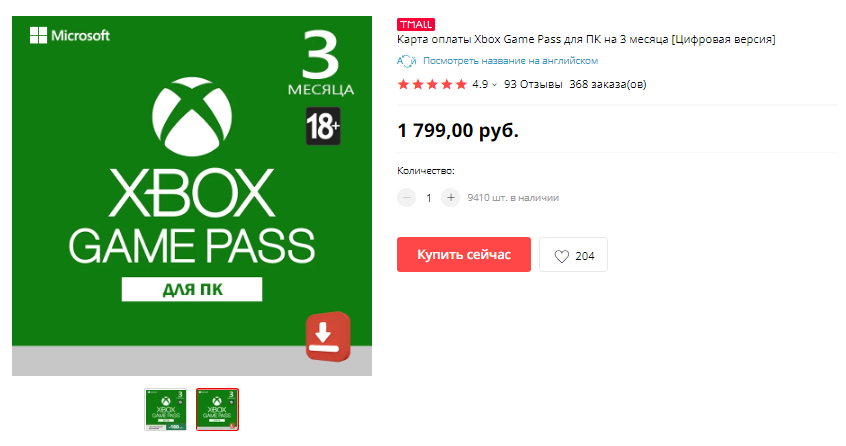
Task: Click the red download icon on product image
Action: 328,335
